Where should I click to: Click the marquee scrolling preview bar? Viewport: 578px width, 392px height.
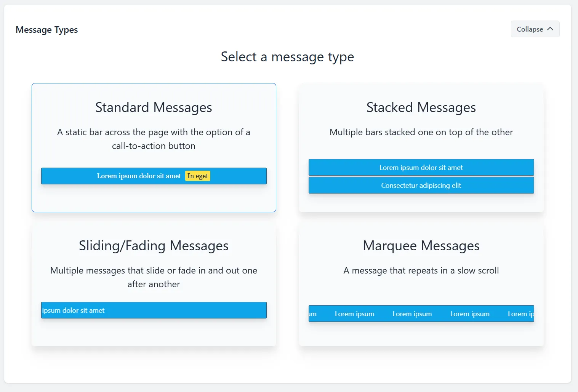pos(421,314)
